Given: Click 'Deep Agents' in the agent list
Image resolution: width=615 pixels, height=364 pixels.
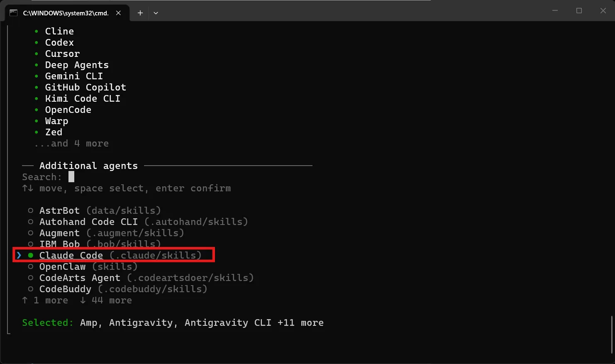Looking at the screenshot, I should [77, 65].
